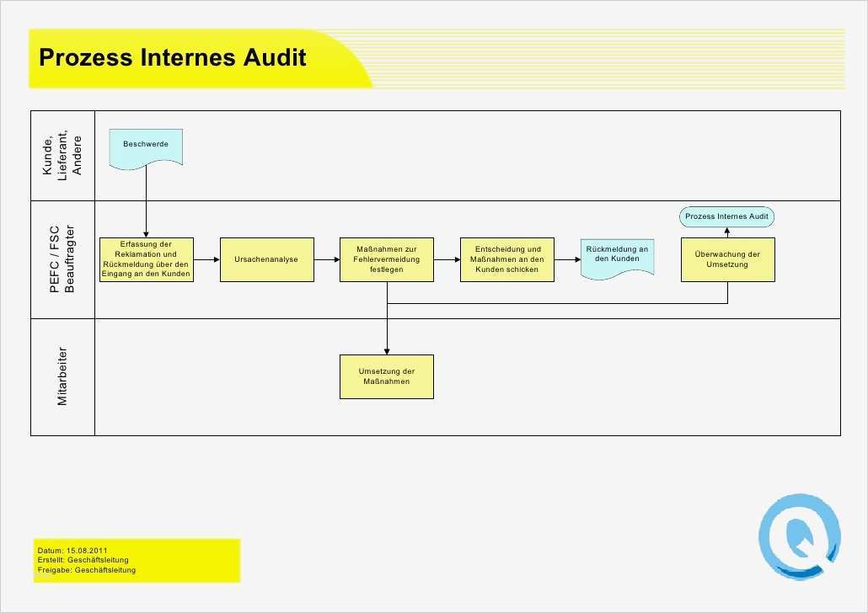
Task: Select the Freigabe: Geschäftsleitung line
Action: click(x=86, y=570)
